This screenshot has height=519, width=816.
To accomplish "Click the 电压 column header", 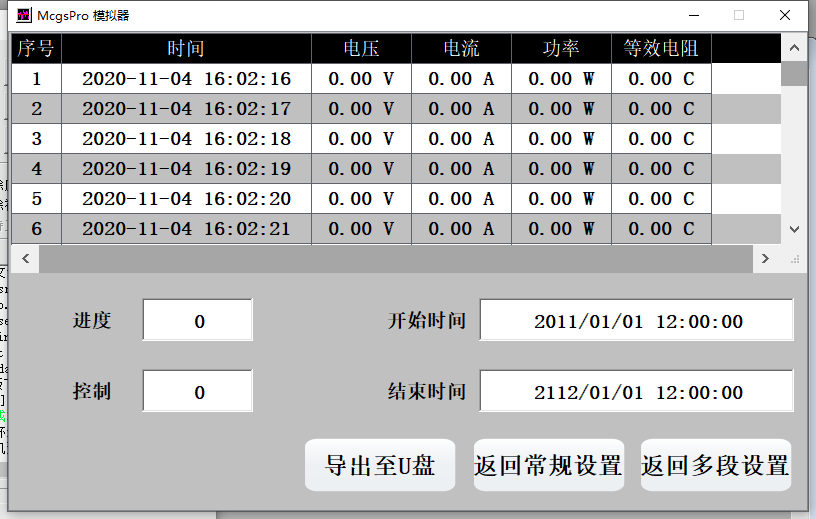I will [361, 49].
